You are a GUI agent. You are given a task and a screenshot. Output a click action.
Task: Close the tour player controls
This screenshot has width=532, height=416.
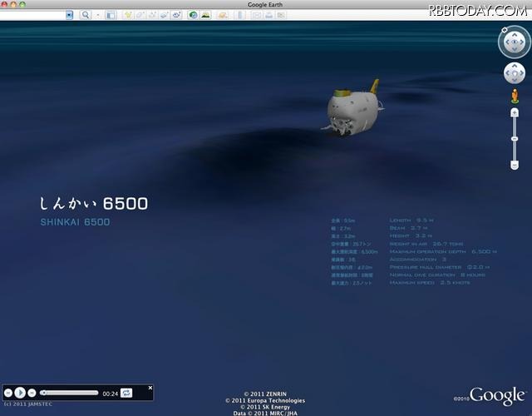(x=150, y=388)
